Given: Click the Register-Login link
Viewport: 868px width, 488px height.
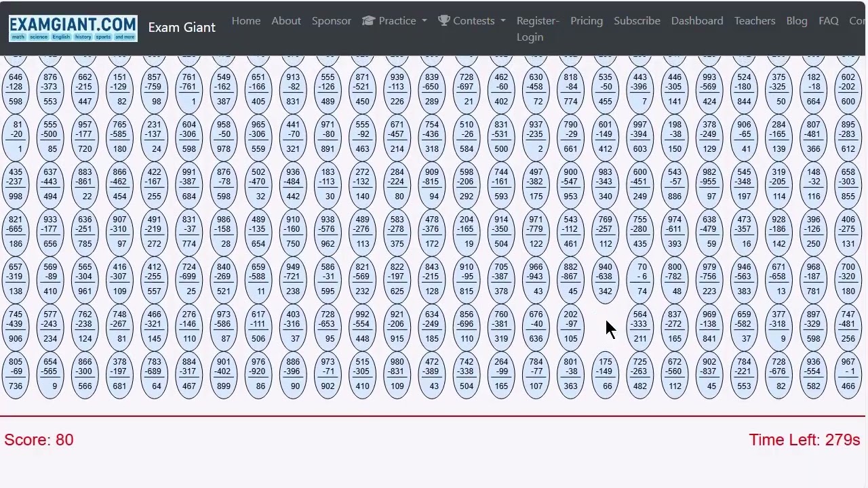Looking at the screenshot, I should (x=538, y=28).
